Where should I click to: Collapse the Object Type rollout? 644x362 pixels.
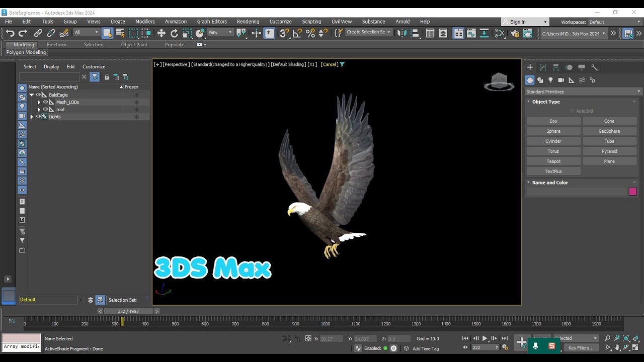(x=528, y=102)
